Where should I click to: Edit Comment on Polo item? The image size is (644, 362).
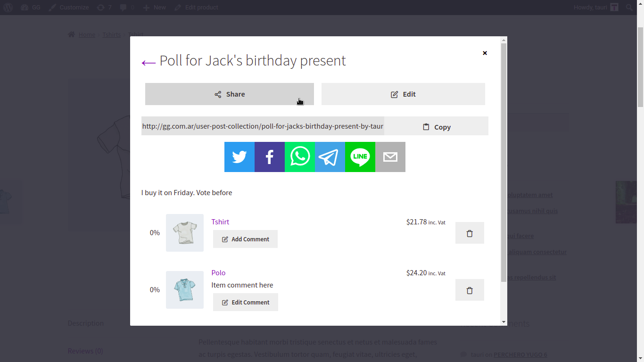[x=246, y=302]
